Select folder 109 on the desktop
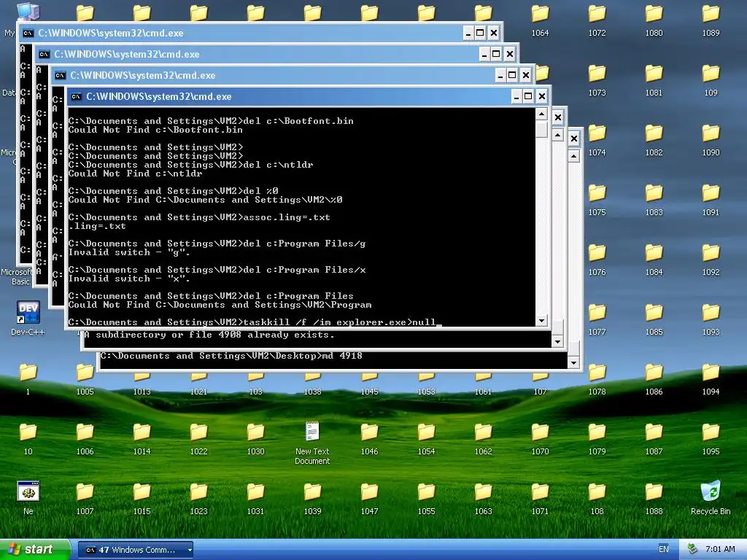 711,80
